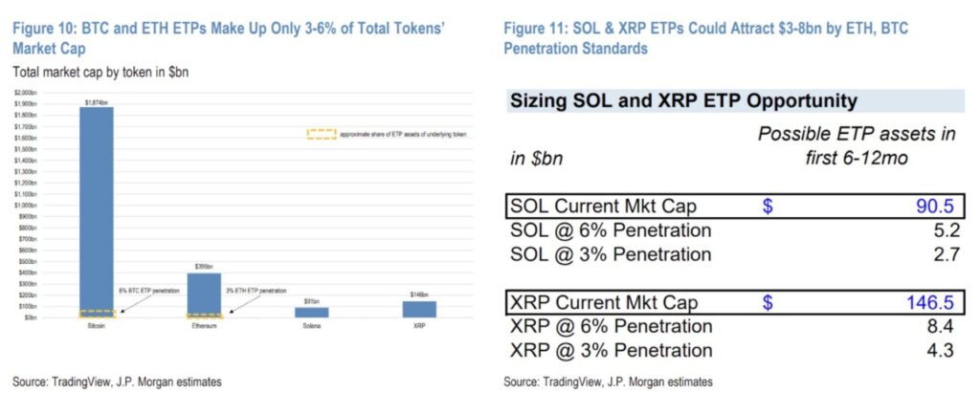Viewport: 980px width, 393px height.
Task: Select the Solana bar in the chart
Action: (x=312, y=312)
